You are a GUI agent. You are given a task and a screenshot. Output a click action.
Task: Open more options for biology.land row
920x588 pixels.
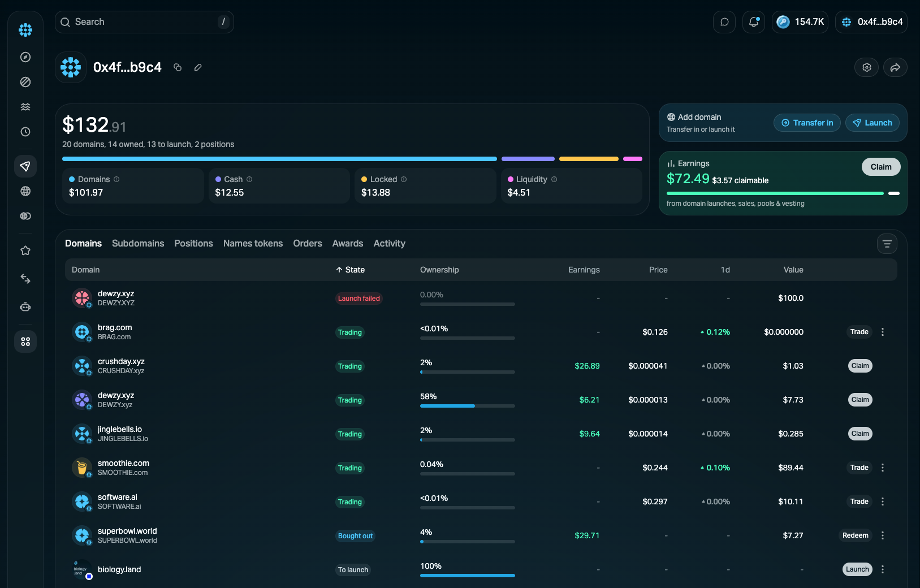[x=883, y=569]
